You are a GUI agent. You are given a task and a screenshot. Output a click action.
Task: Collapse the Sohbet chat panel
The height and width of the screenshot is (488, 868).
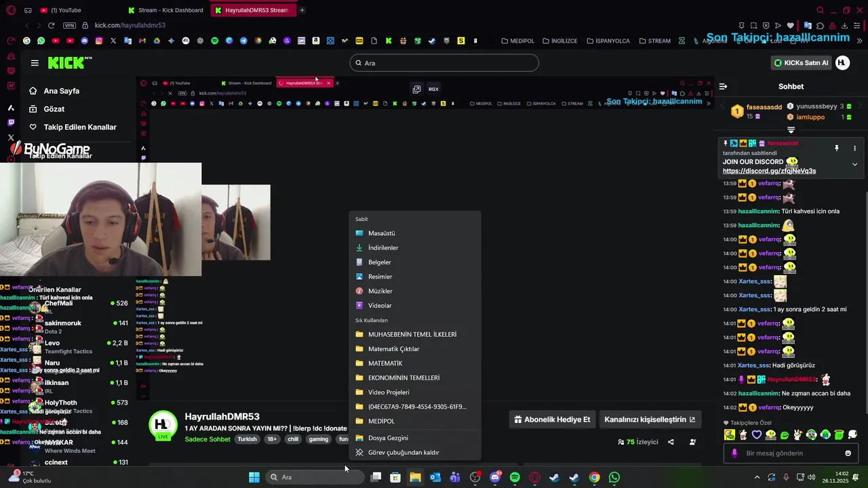[x=723, y=87]
